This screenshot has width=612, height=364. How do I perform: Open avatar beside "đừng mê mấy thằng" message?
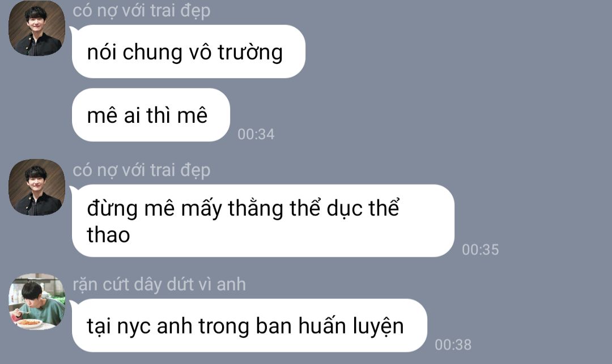point(37,187)
